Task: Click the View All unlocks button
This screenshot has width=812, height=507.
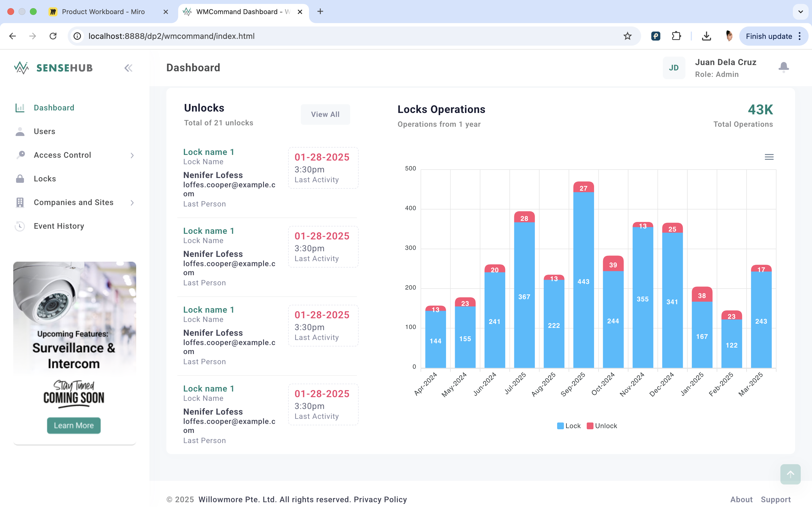Action: click(x=325, y=114)
